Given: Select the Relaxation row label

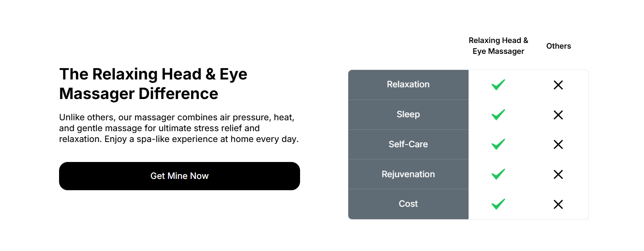Looking at the screenshot, I should [x=408, y=84].
